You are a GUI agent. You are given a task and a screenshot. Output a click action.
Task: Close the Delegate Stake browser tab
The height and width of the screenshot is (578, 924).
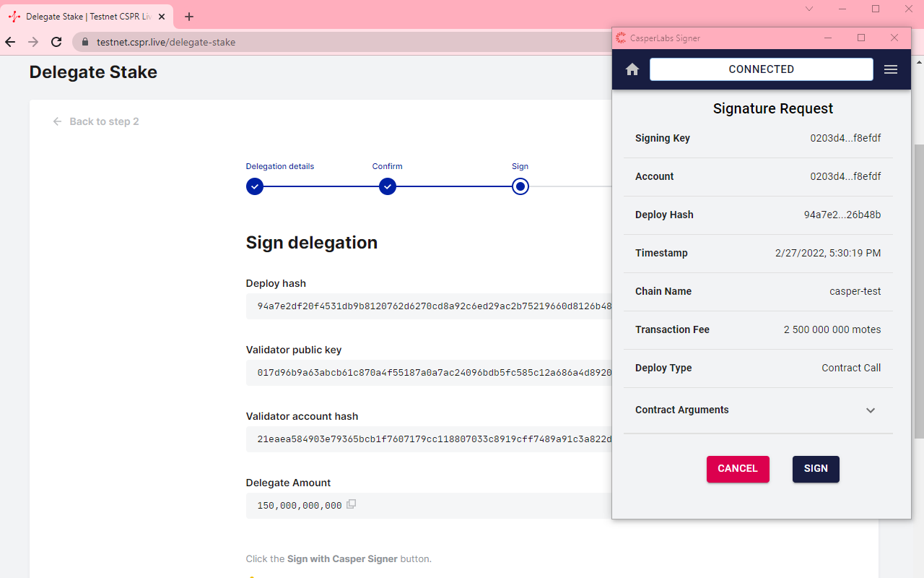[161, 16]
